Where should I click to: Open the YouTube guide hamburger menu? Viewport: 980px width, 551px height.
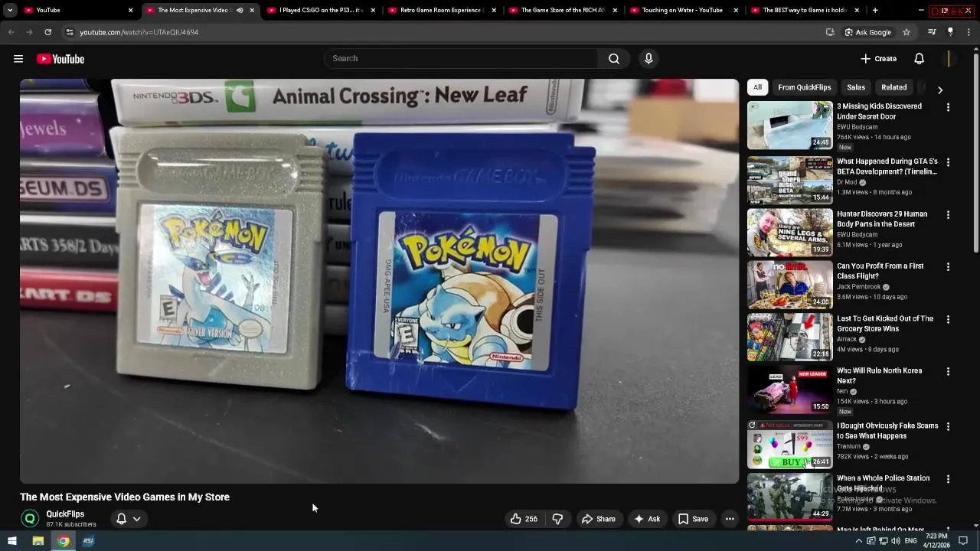coord(18,59)
